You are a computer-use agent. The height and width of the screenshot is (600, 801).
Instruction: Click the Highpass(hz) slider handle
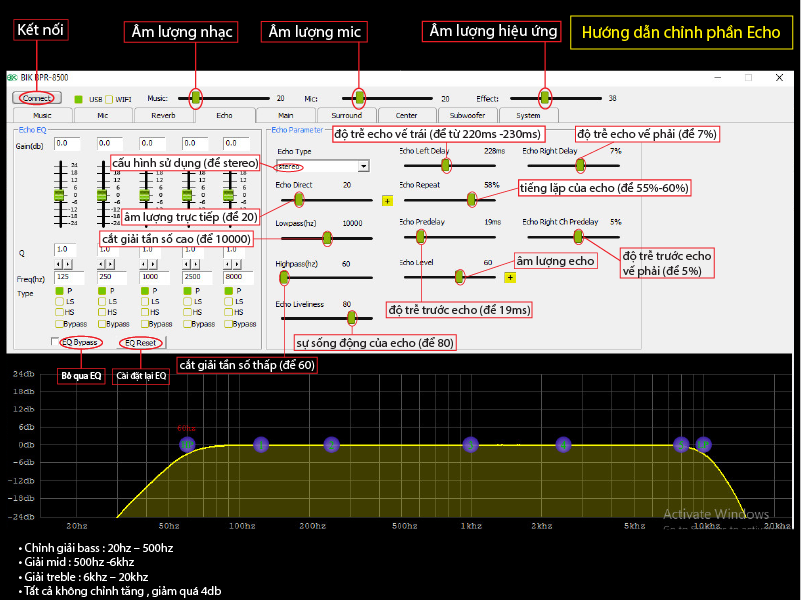(285, 278)
